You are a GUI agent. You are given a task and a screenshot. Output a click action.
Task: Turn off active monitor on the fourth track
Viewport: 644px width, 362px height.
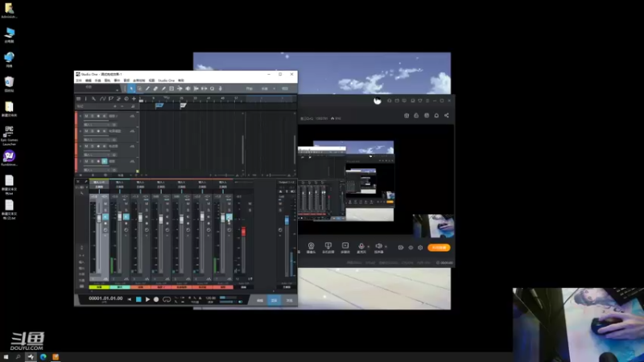pos(105,162)
